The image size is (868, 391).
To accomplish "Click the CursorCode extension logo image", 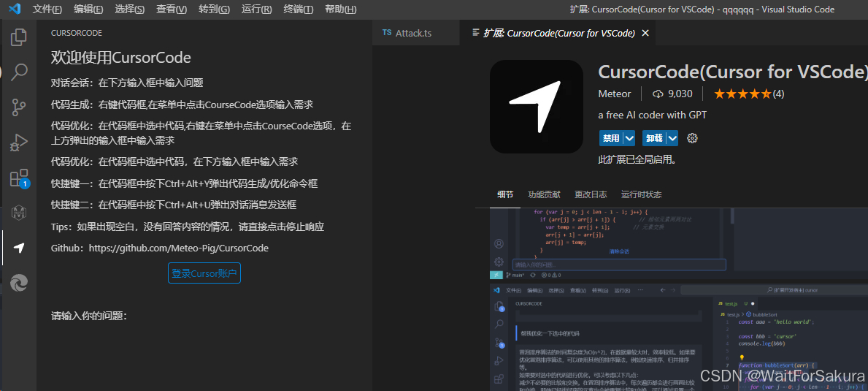I will [x=537, y=107].
